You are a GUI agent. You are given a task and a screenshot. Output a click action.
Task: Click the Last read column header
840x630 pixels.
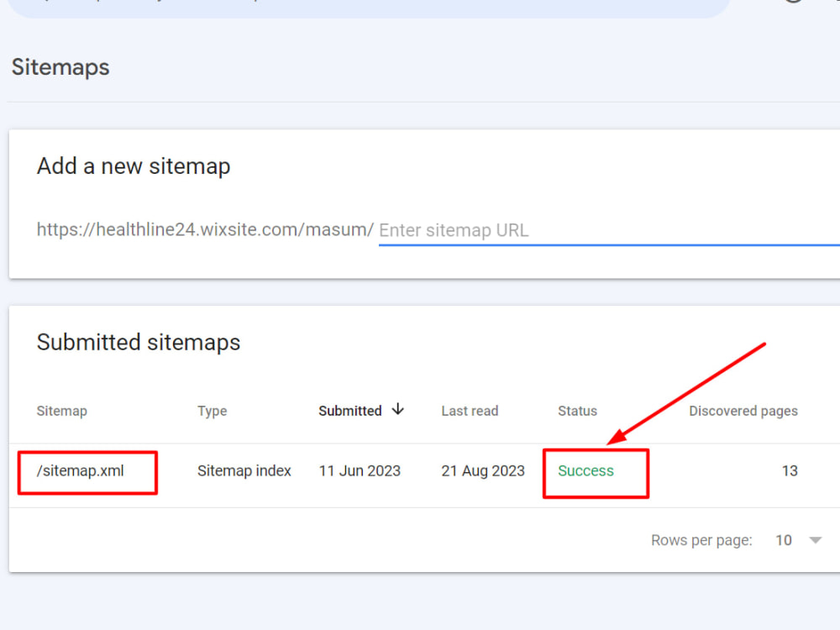coord(470,411)
